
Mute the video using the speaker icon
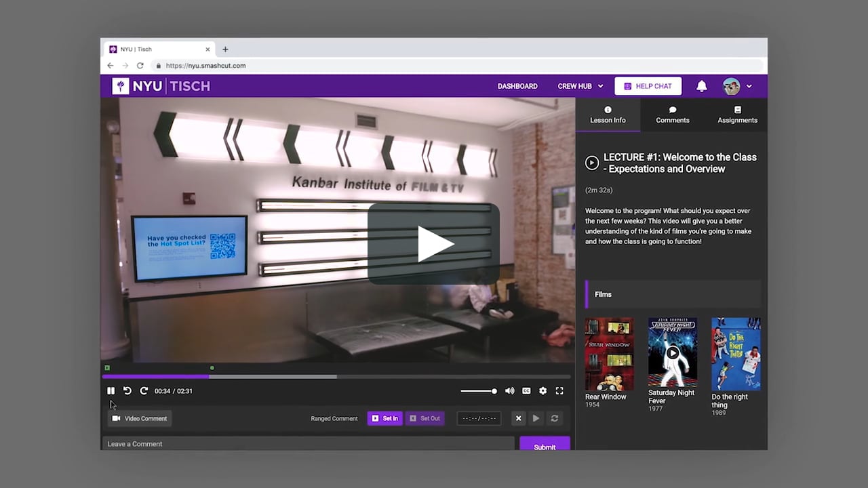(x=509, y=391)
